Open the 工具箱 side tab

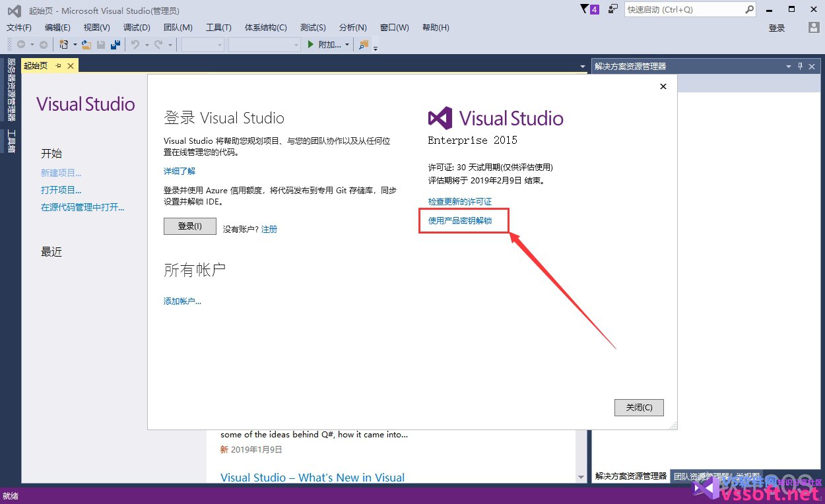[11, 141]
